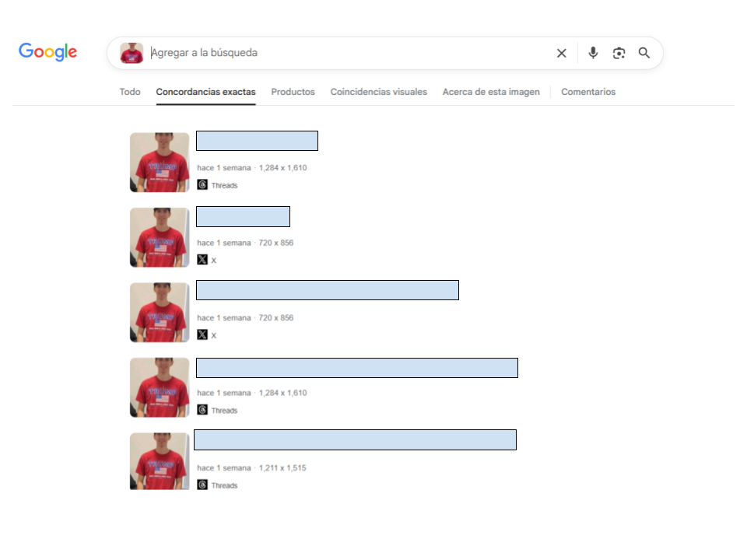This screenshot has width=747, height=560.
Task: Click the Comentarios link
Action: pos(588,92)
